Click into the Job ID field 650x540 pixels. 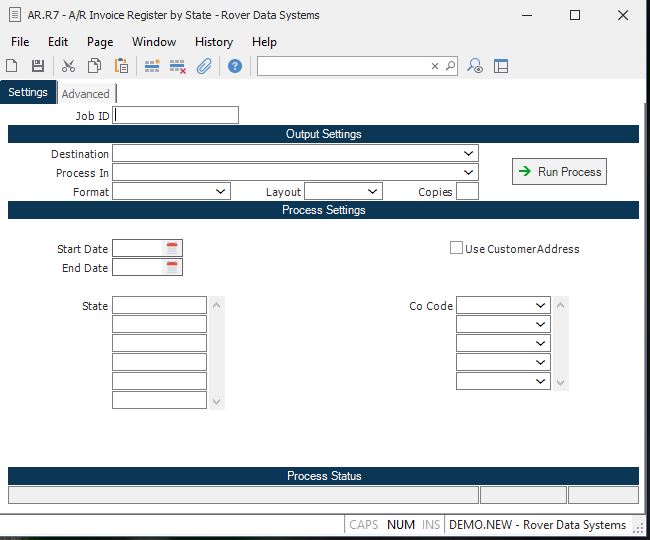click(177, 115)
